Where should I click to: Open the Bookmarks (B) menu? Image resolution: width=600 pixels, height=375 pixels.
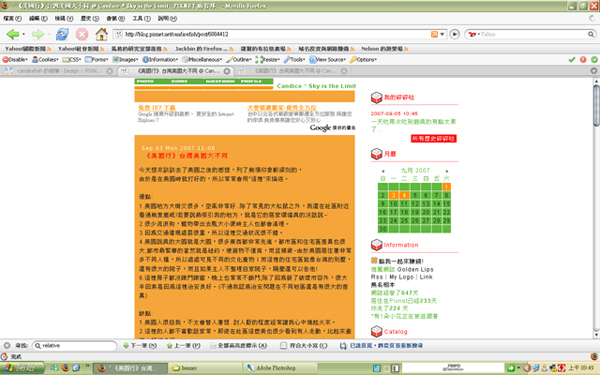coord(116,18)
